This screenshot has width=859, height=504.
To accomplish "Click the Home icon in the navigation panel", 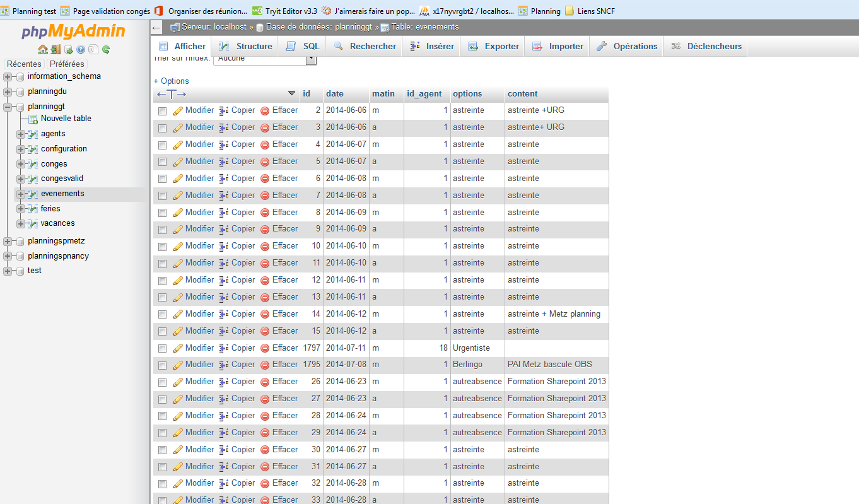I will pos(43,49).
